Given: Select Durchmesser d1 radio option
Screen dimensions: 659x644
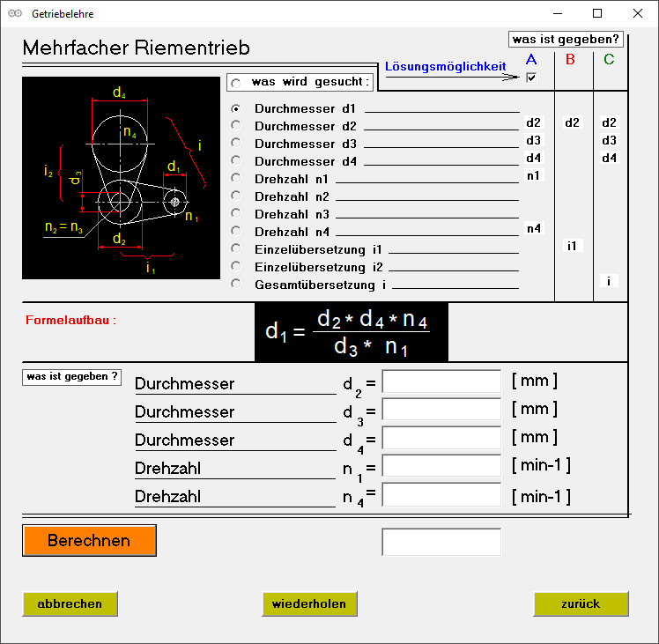Looking at the screenshot, I should coord(235,108).
